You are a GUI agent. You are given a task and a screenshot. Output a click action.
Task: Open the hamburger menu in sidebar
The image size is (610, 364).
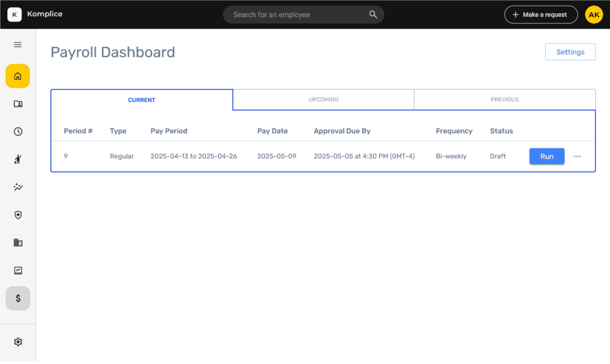(17, 45)
